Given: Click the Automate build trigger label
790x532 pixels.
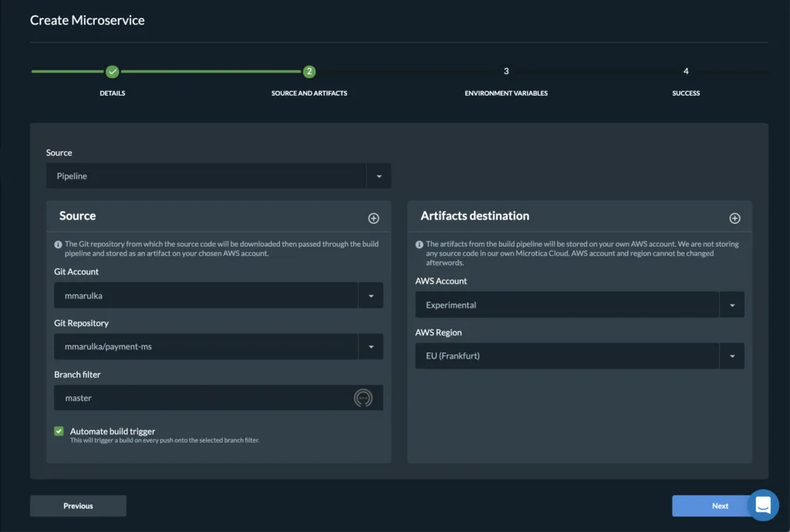Looking at the screenshot, I should 113,431.
